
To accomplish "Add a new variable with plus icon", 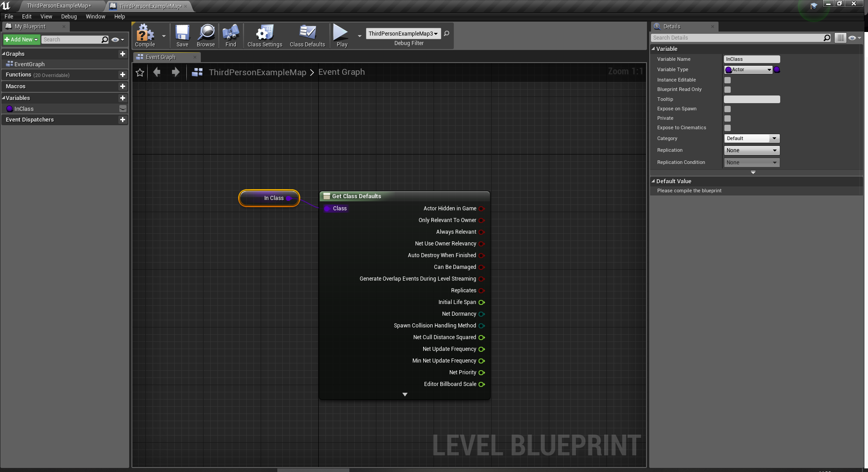I will pyautogui.click(x=122, y=98).
